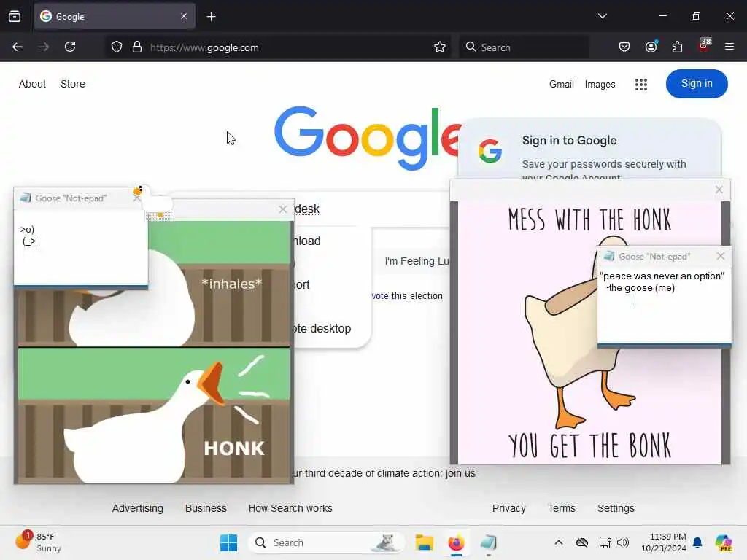The image size is (747, 560).
Task: Open the Privacy footer link
Action: coord(508,508)
